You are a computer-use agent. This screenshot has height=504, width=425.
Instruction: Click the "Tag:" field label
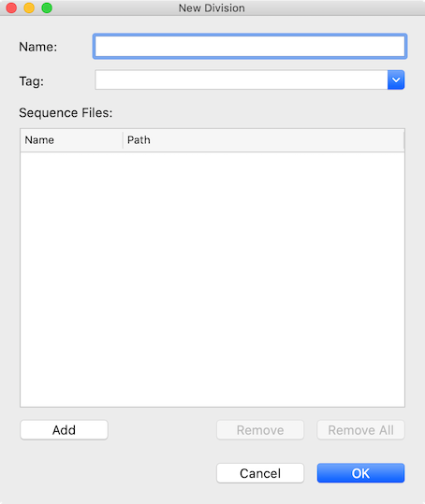tap(31, 81)
